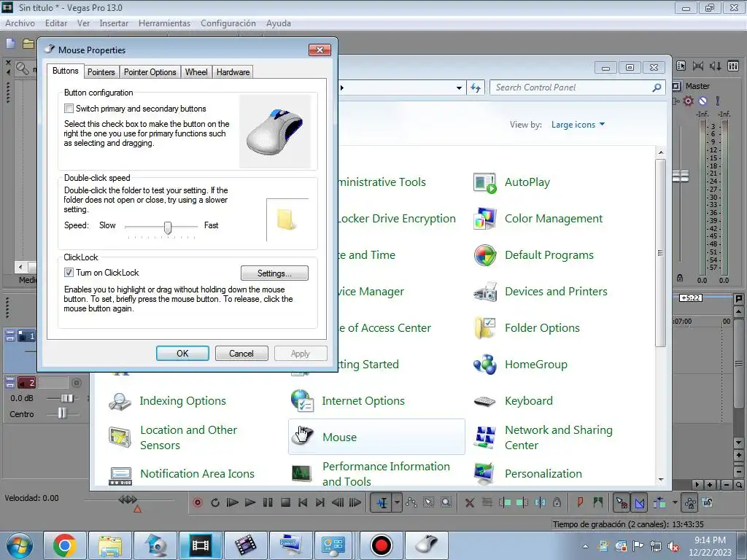Viewport: 747px width, 560px height.
Task: Click track 2 volume slider at 0.0 dB
Action: 66,398
